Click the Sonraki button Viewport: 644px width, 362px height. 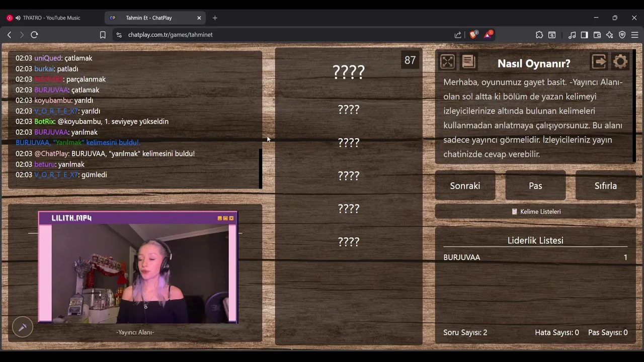(x=465, y=186)
